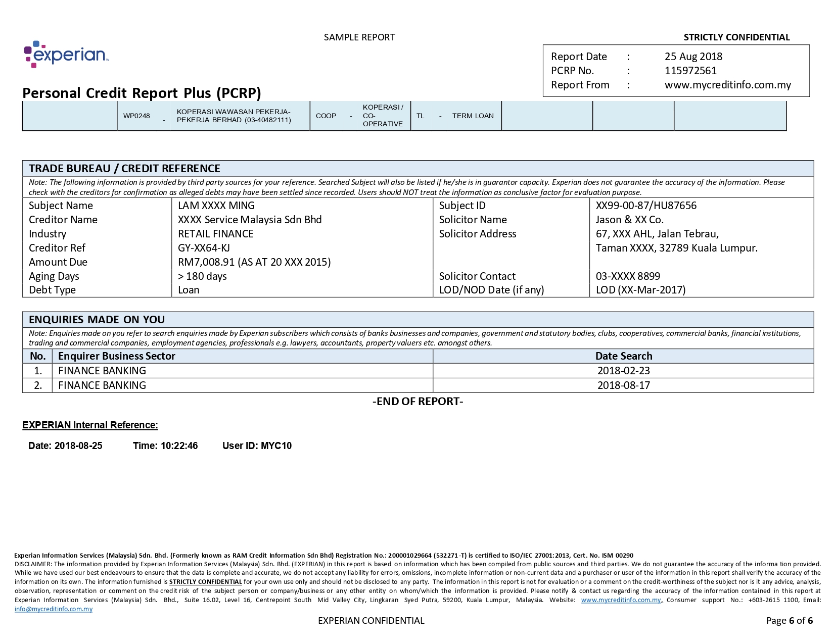The width and height of the screenshot is (834, 644).
Task: Click the STRICTLY CONFIDENTIAL header text
Action: click(x=736, y=37)
